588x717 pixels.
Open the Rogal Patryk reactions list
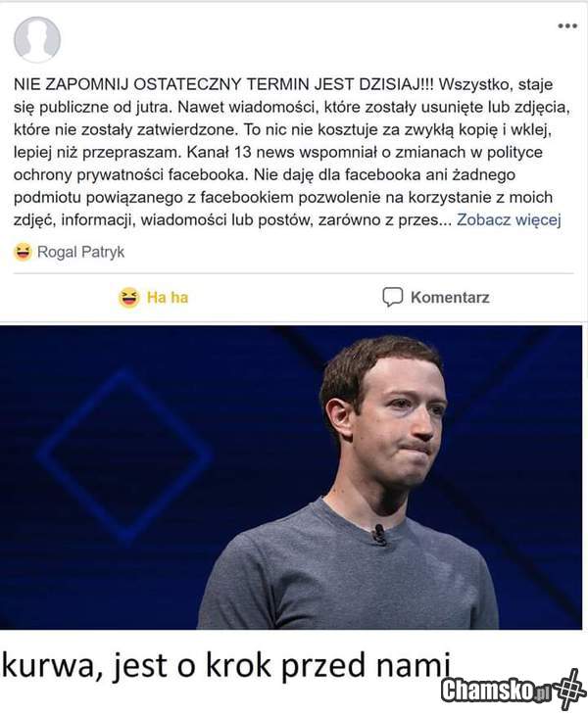pyautogui.click(x=80, y=252)
